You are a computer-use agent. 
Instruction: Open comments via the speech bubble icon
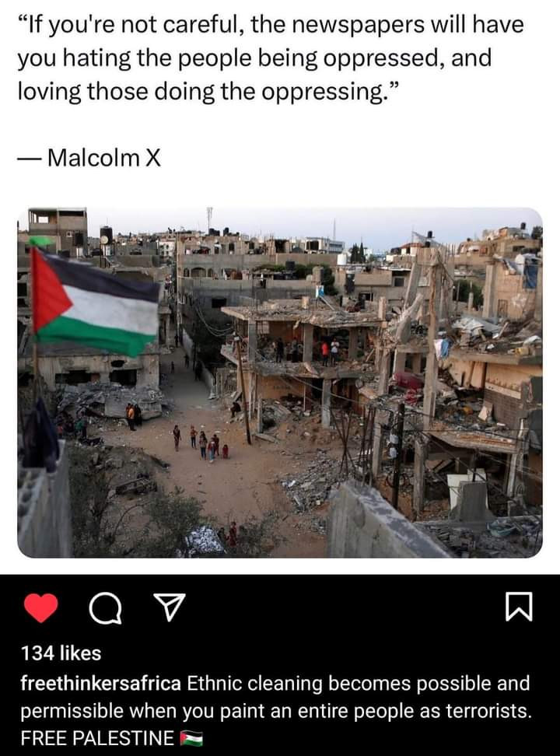(x=105, y=608)
